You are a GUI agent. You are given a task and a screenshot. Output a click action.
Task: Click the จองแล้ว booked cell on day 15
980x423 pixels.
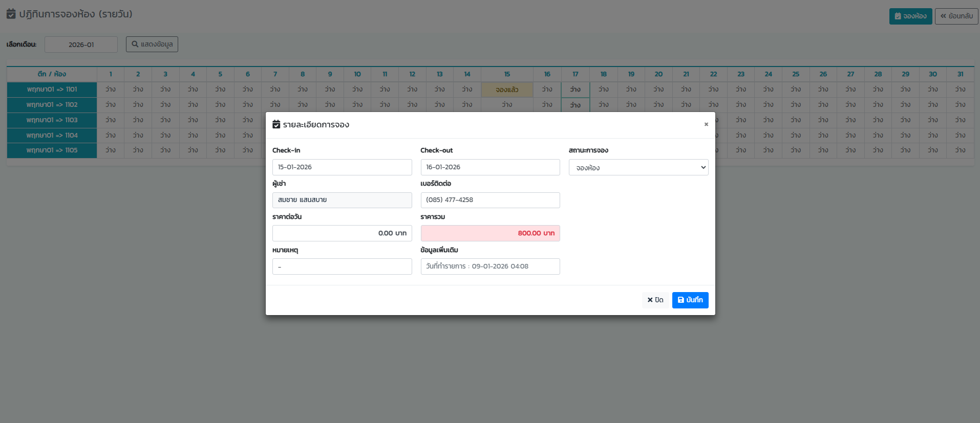click(507, 90)
